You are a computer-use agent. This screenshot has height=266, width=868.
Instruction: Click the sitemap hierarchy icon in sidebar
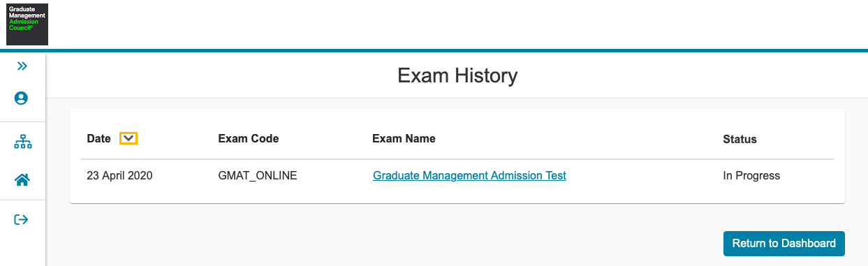tap(23, 143)
